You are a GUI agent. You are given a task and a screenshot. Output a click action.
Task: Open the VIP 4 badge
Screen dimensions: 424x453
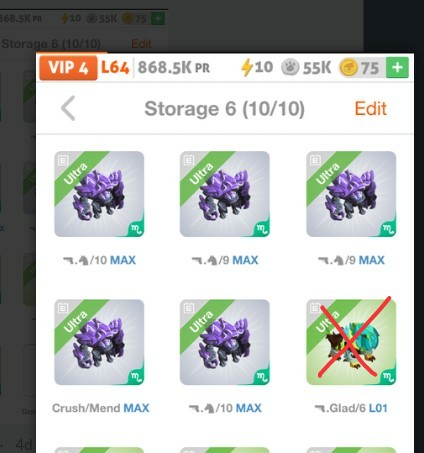coord(68,68)
